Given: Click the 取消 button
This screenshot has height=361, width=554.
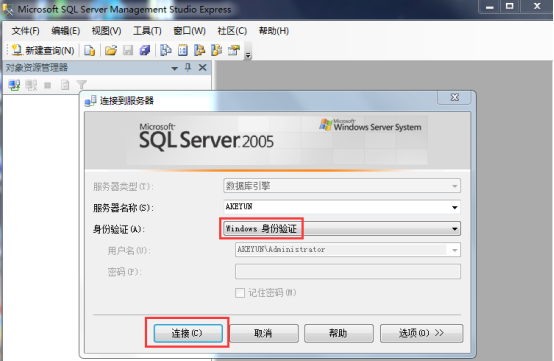Looking at the screenshot, I should (264, 333).
